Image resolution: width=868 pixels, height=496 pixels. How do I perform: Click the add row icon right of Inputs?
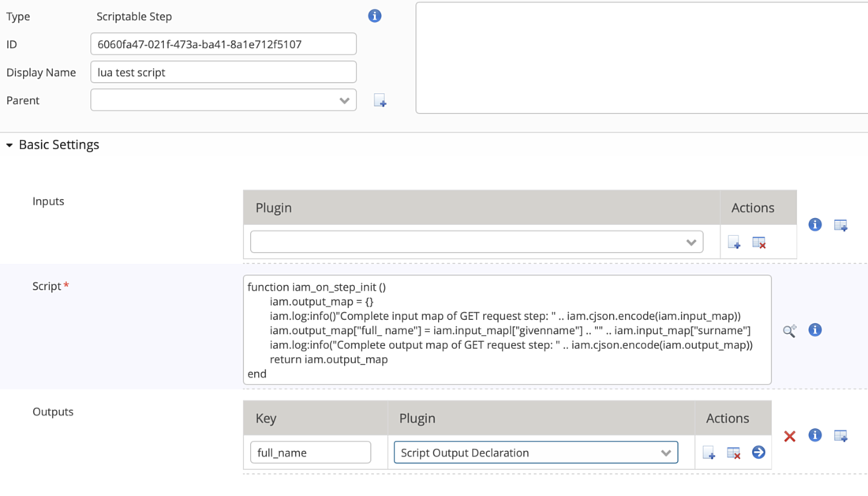840,225
